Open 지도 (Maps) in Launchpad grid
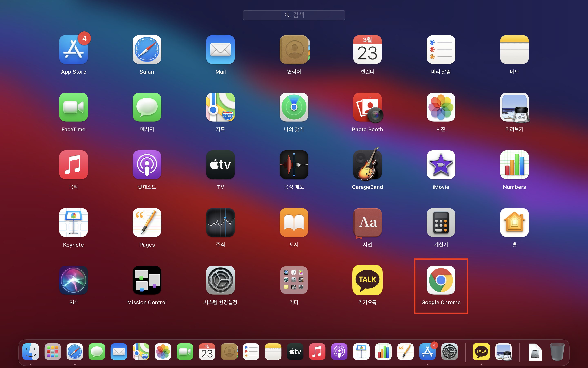588x368 pixels. (220, 107)
